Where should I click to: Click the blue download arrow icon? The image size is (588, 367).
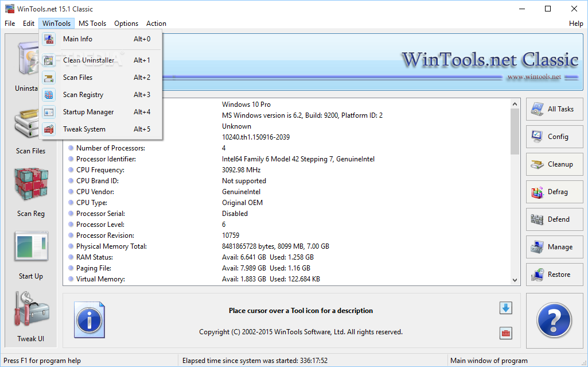click(x=505, y=308)
